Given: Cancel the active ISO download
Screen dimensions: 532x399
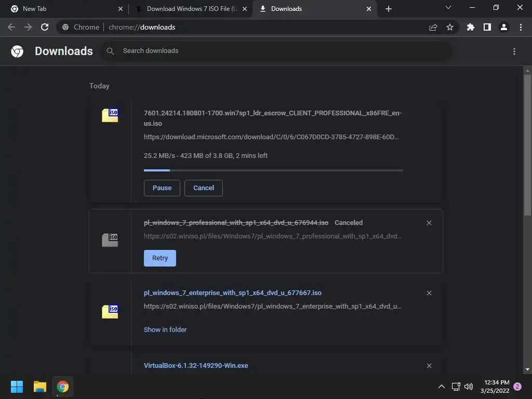Looking at the screenshot, I should 204,188.
